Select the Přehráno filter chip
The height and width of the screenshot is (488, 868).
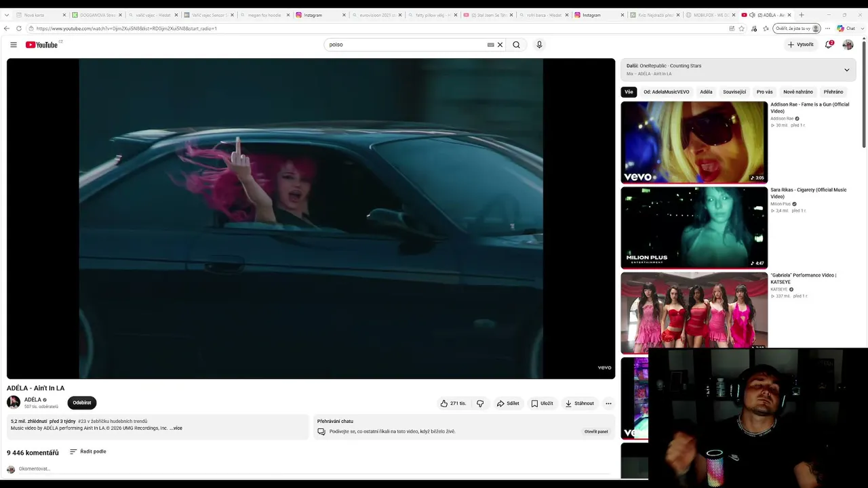[833, 92]
